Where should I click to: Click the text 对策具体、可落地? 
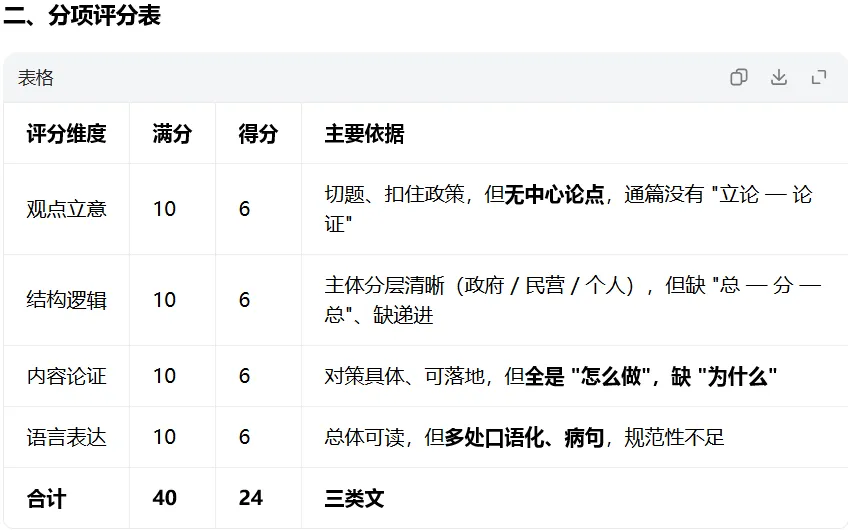404,376
